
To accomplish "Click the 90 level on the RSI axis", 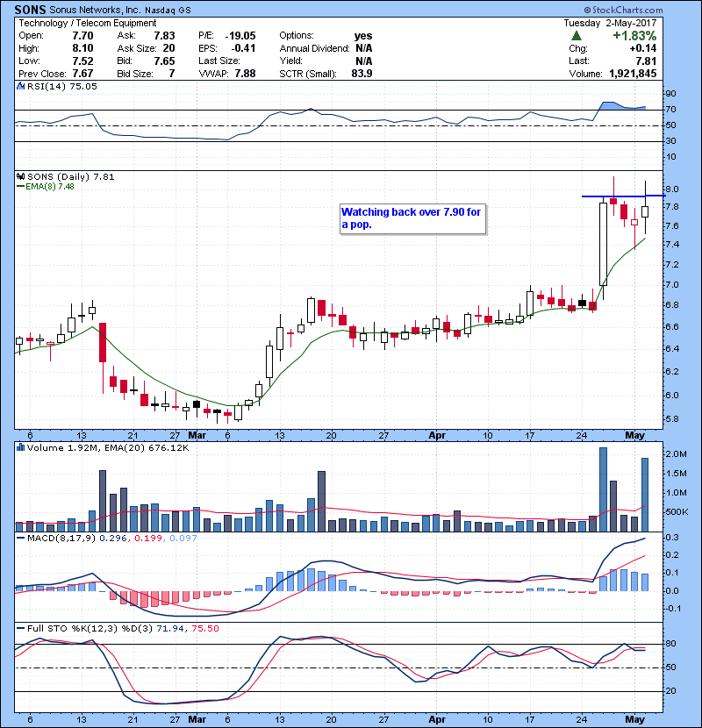I will click(x=671, y=93).
